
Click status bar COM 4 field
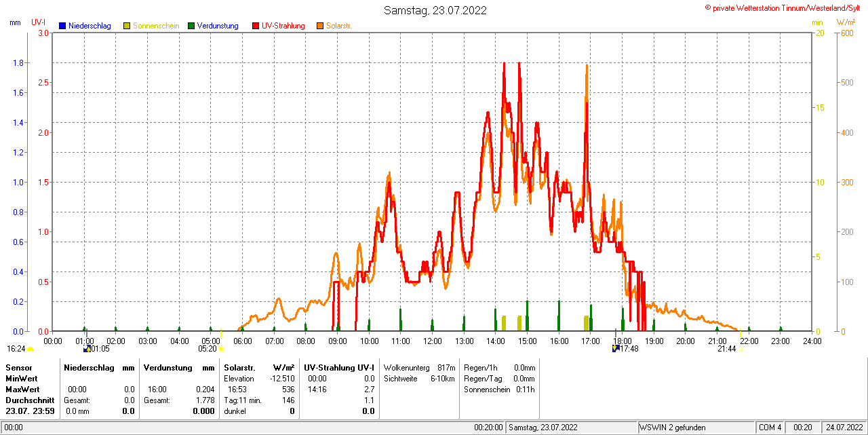click(x=770, y=428)
